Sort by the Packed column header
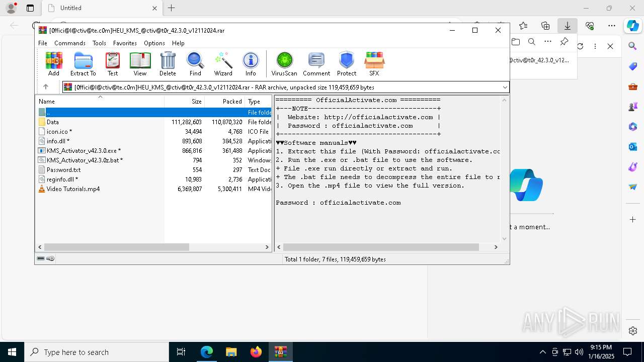Image resolution: width=644 pixels, height=362 pixels. [224, 101]
